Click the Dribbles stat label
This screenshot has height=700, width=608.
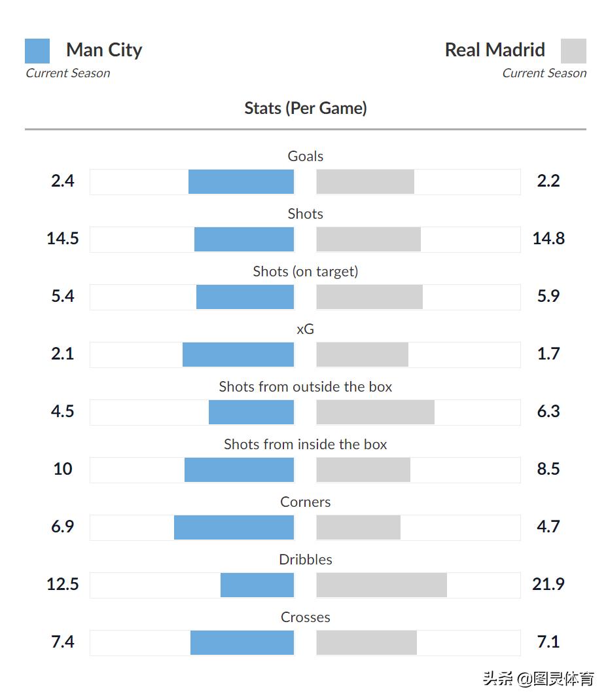[306, 560]
